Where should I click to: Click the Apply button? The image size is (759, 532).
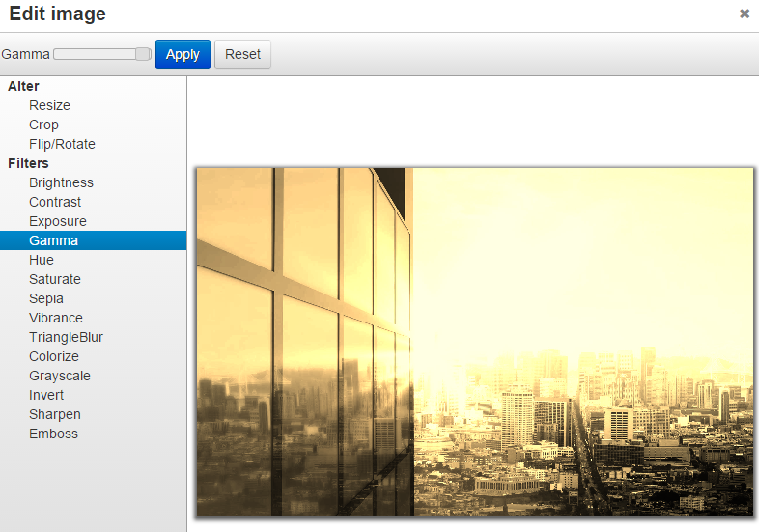(x=183, y=54)
